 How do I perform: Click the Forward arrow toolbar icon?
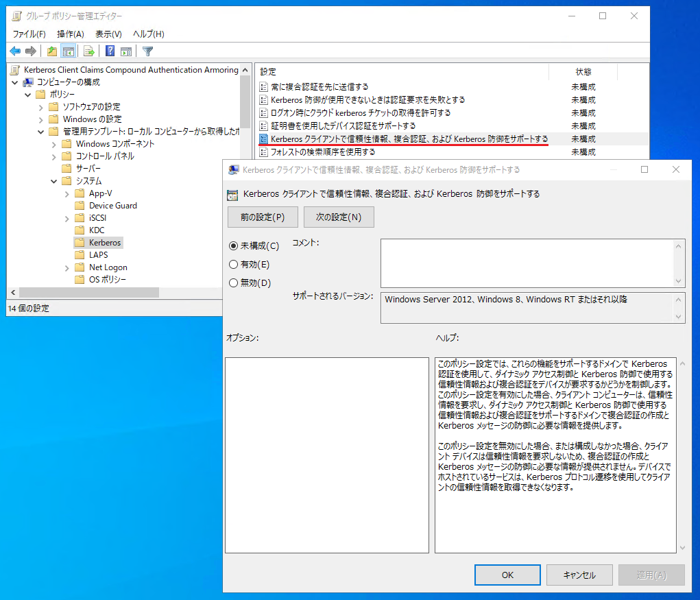click(x=31, y=51)
